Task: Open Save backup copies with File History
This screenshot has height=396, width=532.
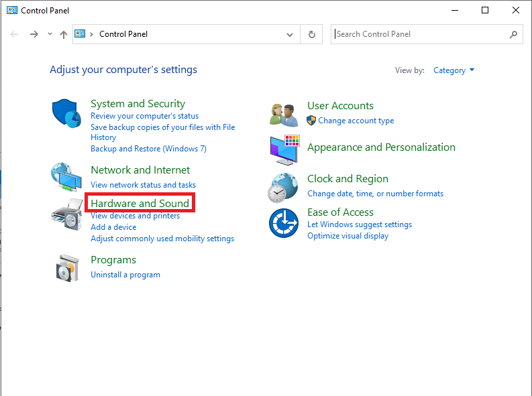Action: pyautogui.click(x=163, y=132)
